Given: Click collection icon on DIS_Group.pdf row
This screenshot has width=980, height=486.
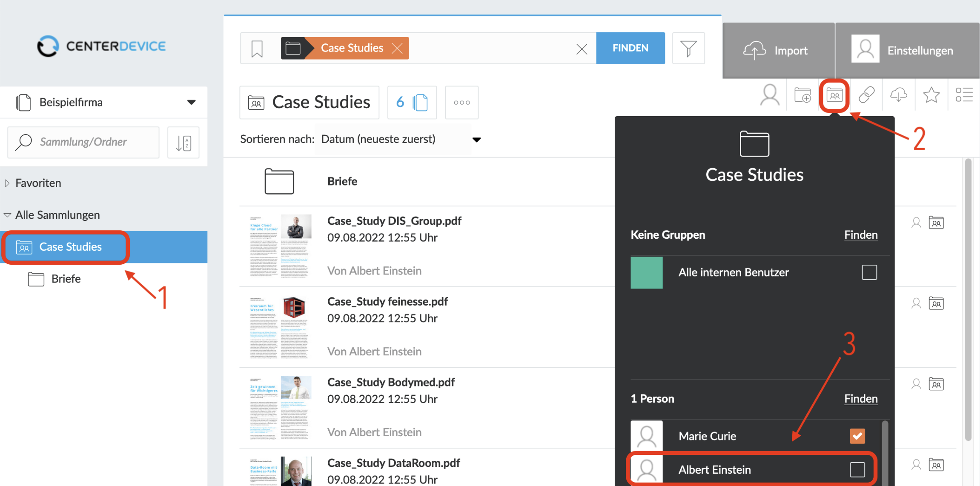Looking at the screenshot, I should pyautogui.click(x=936, y=223).
